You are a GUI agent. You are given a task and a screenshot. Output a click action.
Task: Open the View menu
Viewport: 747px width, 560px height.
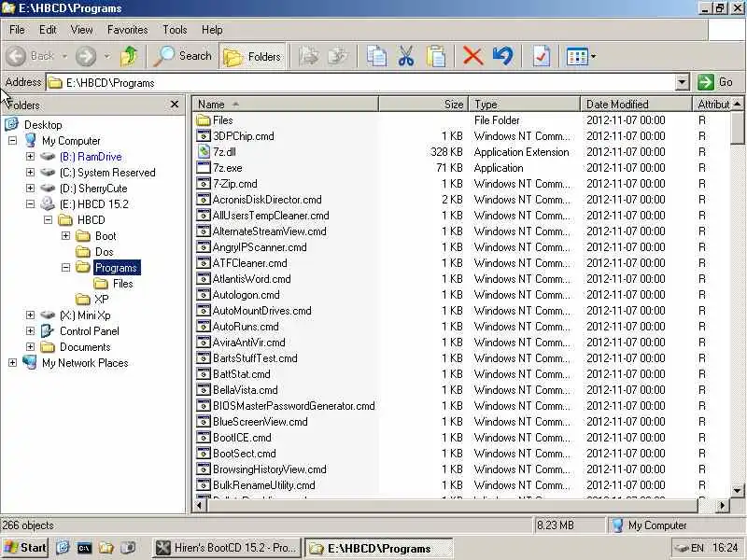[x=81, y=30]
